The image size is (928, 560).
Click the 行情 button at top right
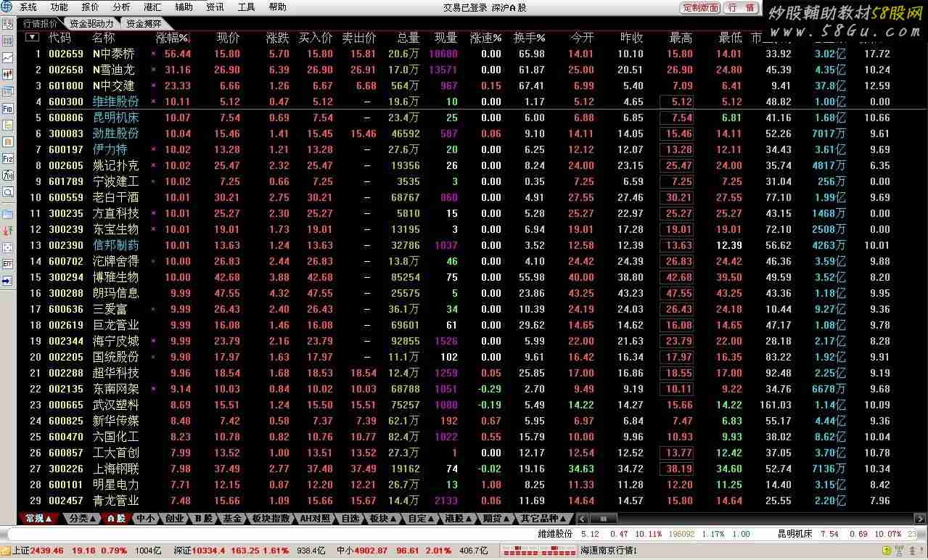pyautogui.click(x=742, y=8)
